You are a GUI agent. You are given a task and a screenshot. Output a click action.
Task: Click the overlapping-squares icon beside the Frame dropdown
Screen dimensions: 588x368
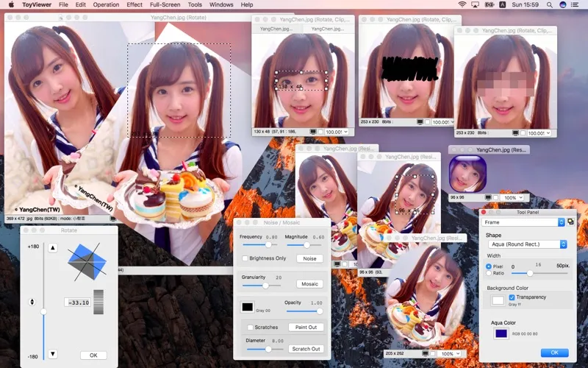570,222
